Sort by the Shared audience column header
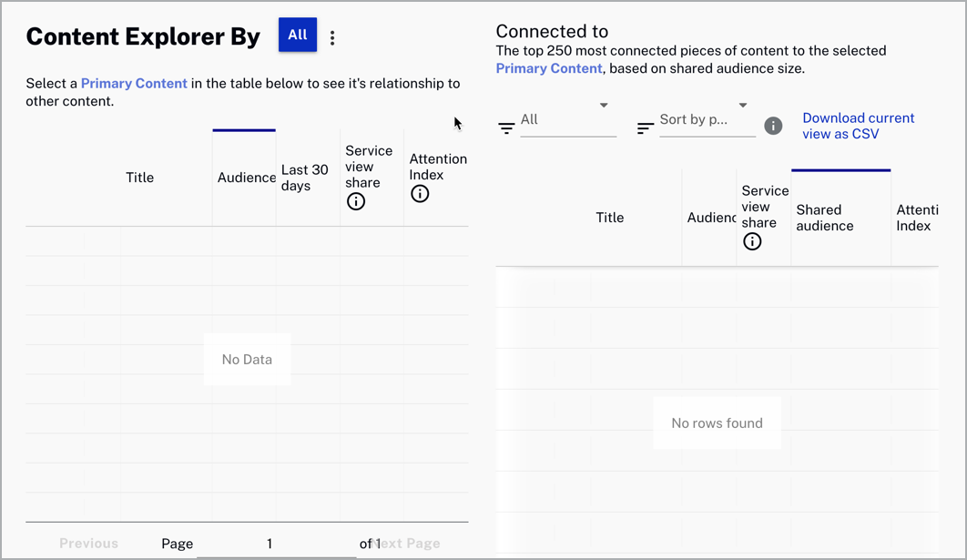The width and height of the screenshot is (967, 560). pos(839,218)
